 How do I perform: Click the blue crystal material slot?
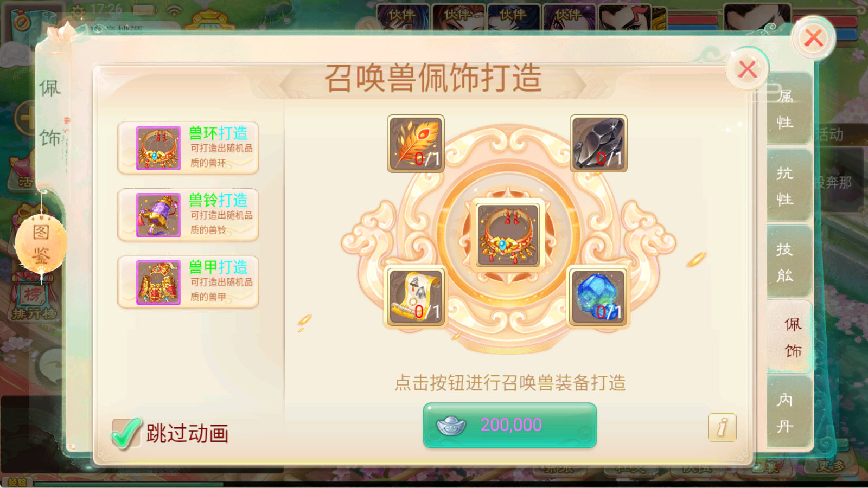[x=598, y=297]
